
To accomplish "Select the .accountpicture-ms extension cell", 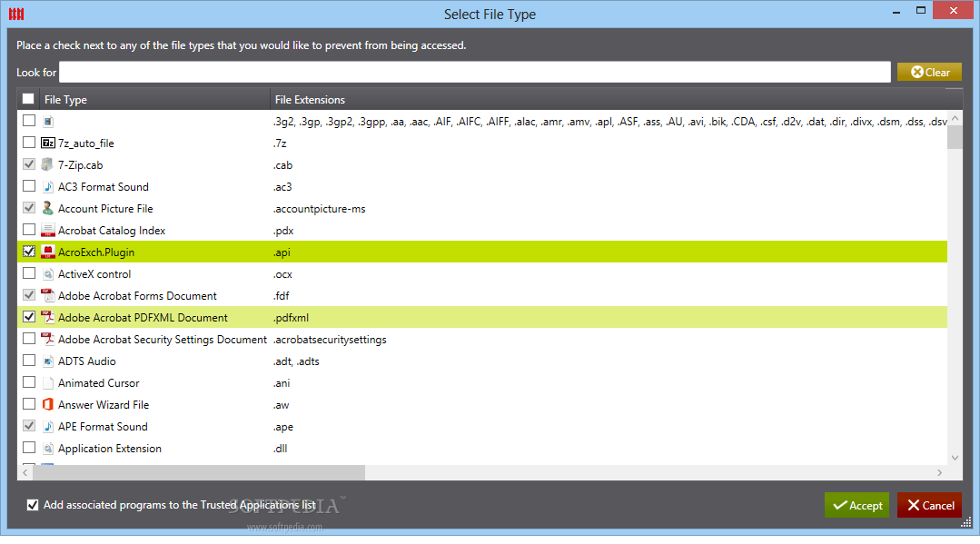I will [x=320, y=209].
